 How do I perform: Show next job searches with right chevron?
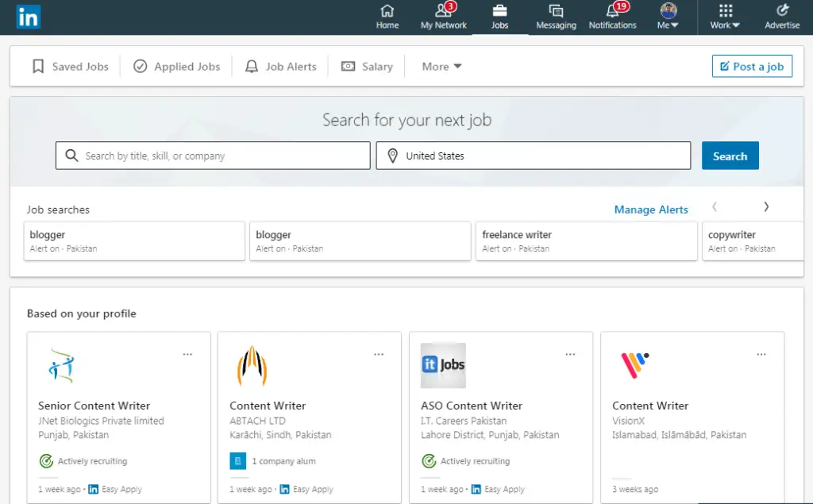point(766,207)
